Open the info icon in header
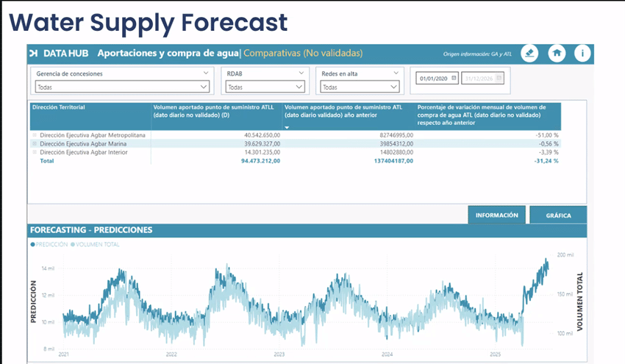The width and height of the screenshot is (625, 364). (582, 53)
